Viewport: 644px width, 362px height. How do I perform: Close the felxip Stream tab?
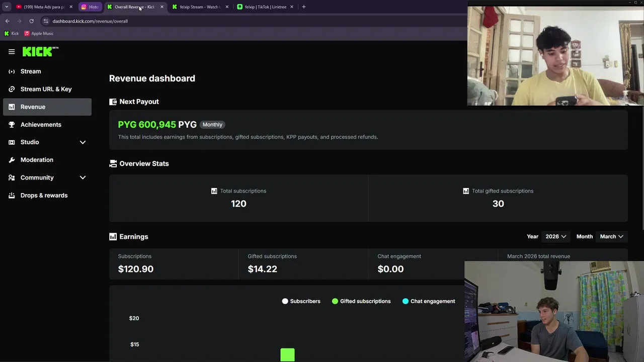point(227,7)
